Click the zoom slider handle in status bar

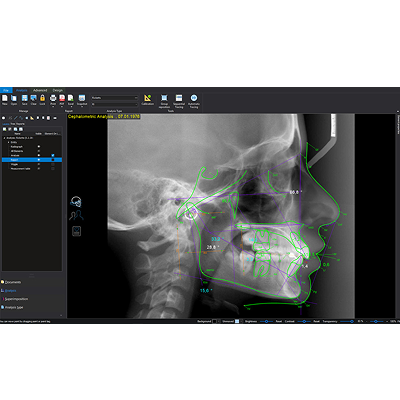376,321
